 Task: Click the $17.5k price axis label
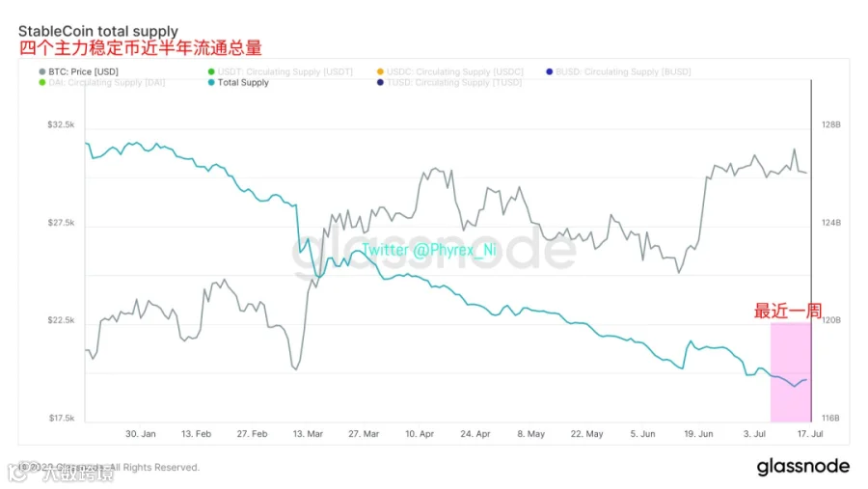(61, 419)
